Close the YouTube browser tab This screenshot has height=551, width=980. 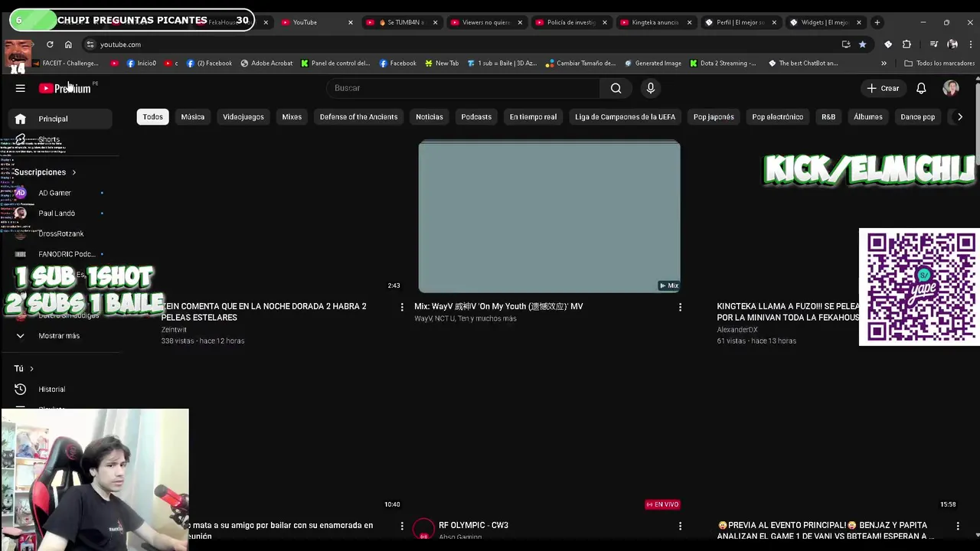pyautogui.click(x=351, y=22)
